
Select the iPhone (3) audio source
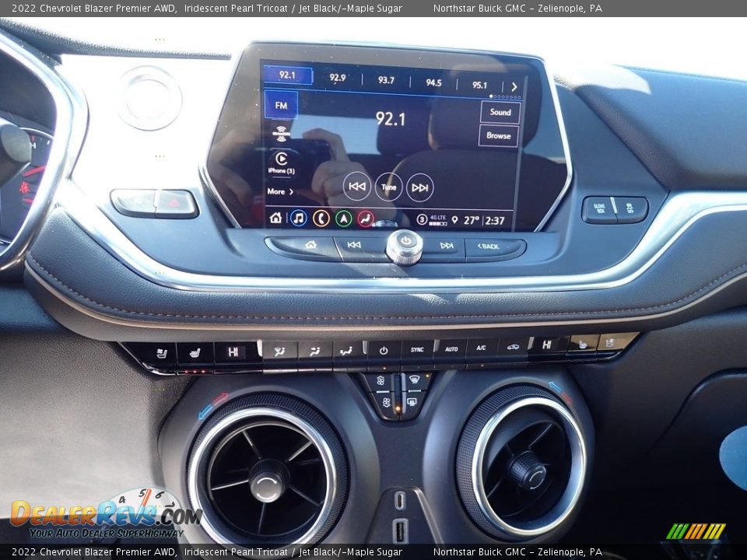(x=282, y=163)
